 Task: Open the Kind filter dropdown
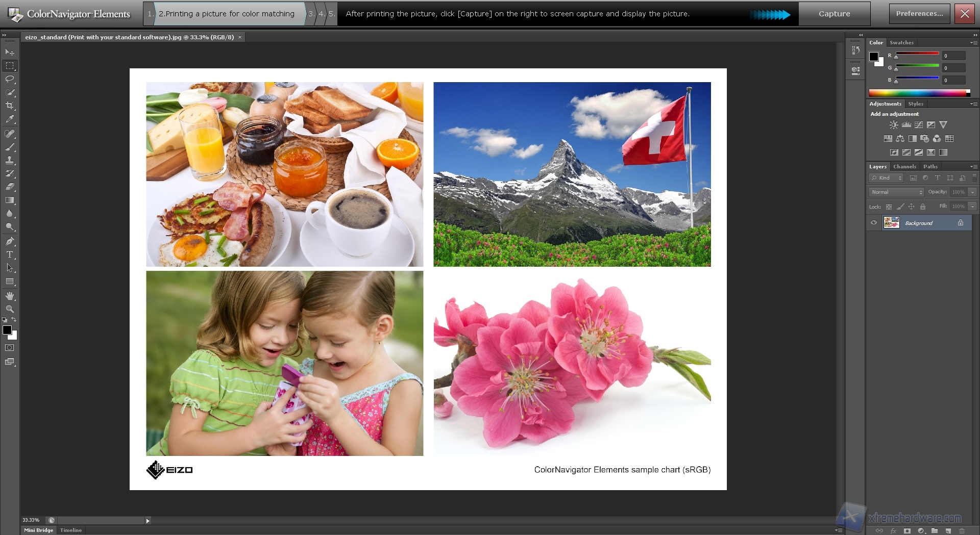point(886,178)
